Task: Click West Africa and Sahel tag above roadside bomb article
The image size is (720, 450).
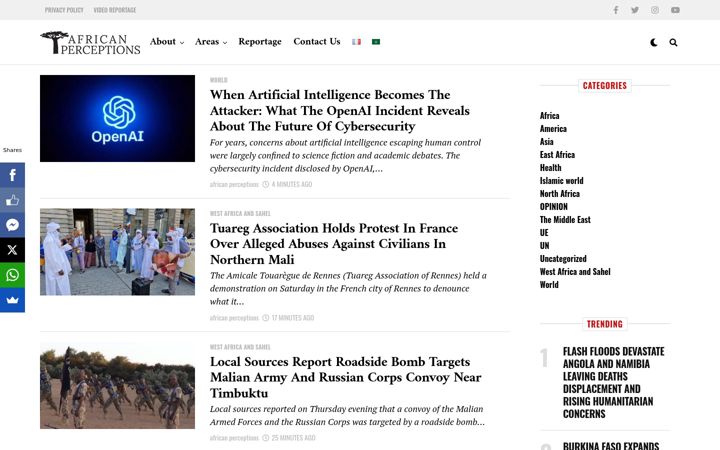Action: click(240, 347)
